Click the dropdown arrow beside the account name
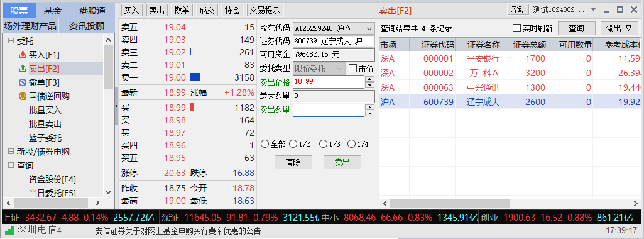The height and width of the screenshot is (239, 644). coord(594,9)
